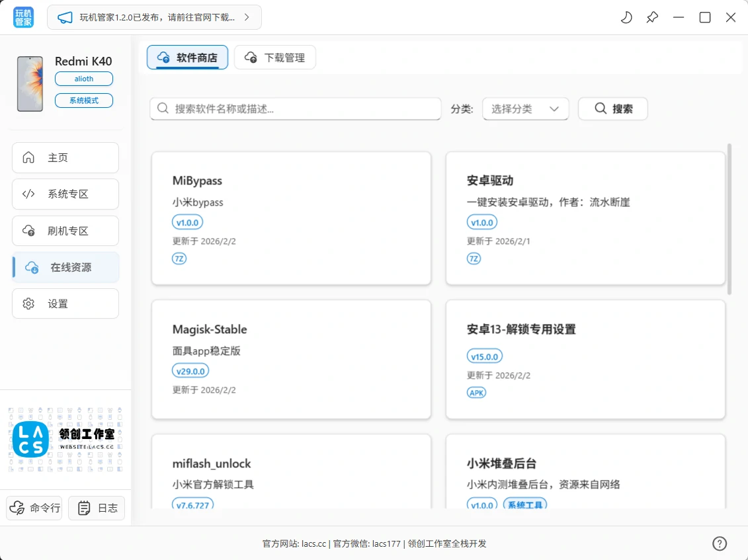The width and height of the screenshot is (748, 560).
Task: Click the system mode 系统模式 badge
Action: point(84,100)
